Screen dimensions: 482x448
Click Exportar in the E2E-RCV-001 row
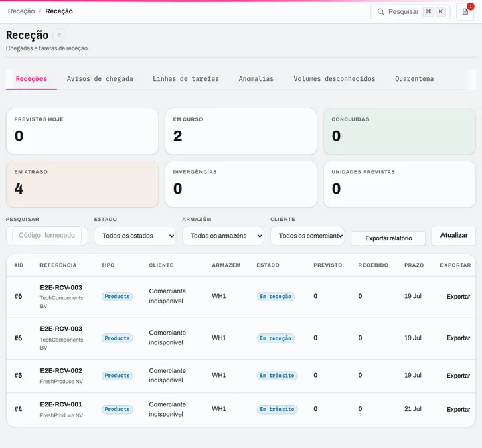(x=458, y=409)
